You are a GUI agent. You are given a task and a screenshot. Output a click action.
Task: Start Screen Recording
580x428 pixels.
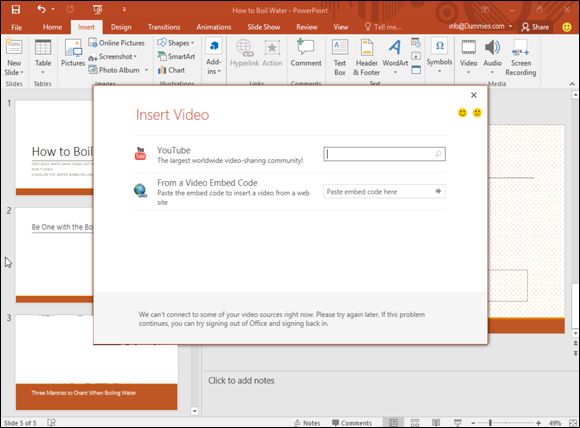[x=521, y=57]
